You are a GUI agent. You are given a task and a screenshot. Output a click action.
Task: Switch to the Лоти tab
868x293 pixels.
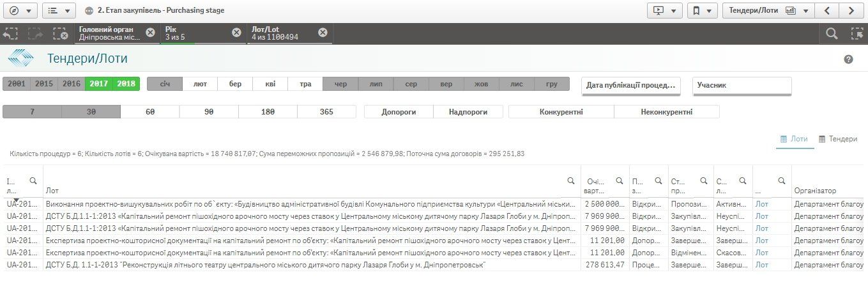795,139
